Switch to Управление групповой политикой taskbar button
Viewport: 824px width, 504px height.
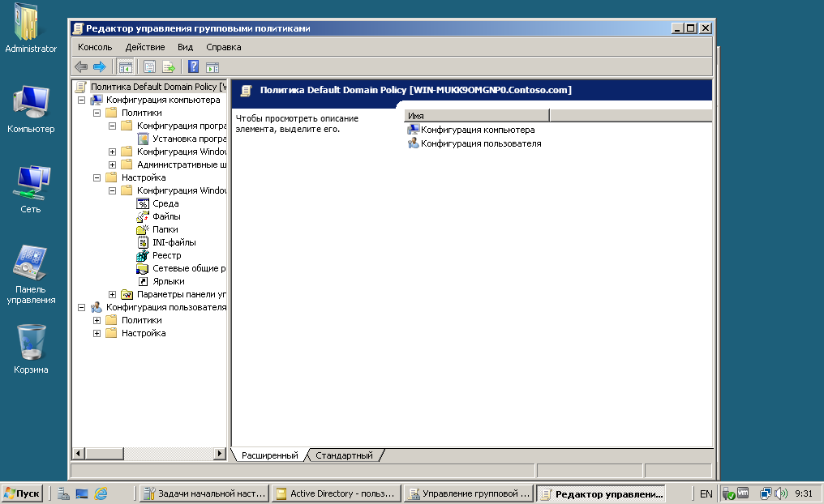pyautogui.click(x=469, y=493)
